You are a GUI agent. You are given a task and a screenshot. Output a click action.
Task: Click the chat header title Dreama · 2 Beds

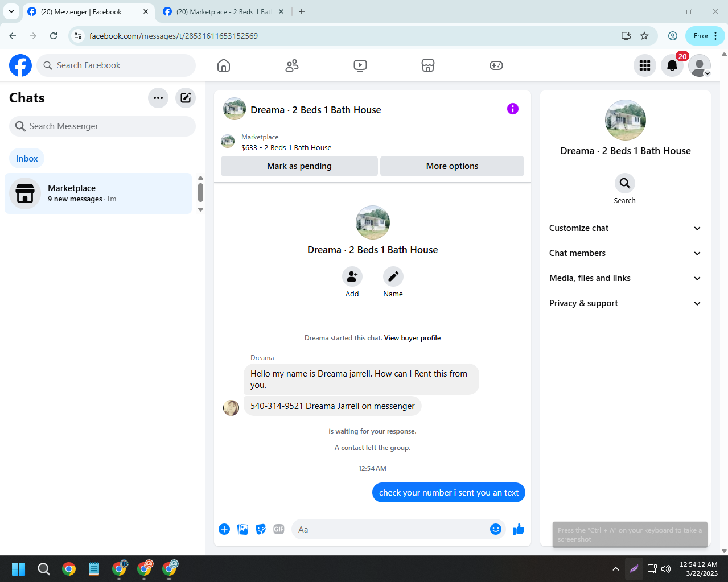click(316, 110)
